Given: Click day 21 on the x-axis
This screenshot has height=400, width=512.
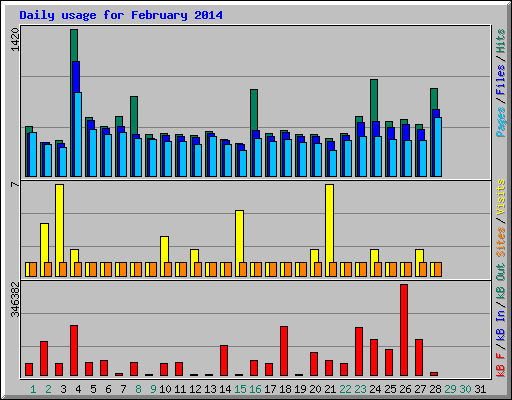Looking at the screenshot, I should coord(330,389).
